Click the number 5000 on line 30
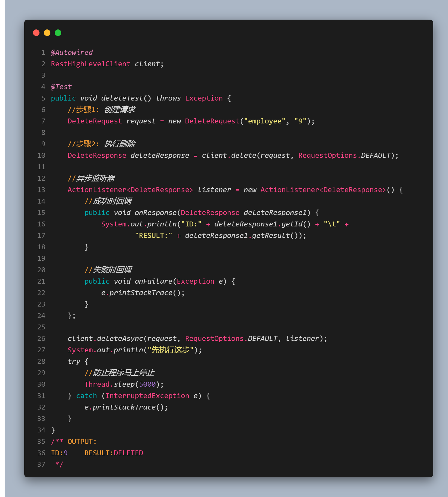The height and width of the screenshot is (497, 448). click(x=147, y=384)
